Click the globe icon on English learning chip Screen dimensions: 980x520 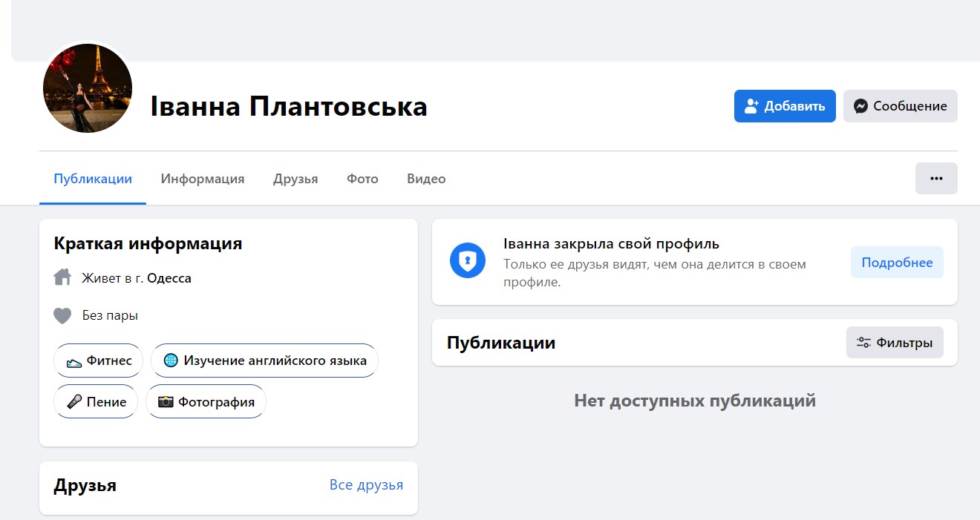171,360
